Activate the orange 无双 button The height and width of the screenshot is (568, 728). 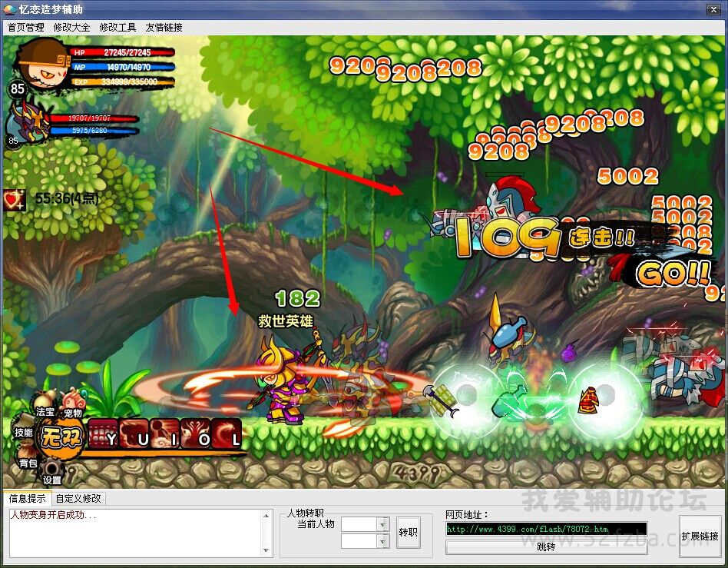pos(61,438)
